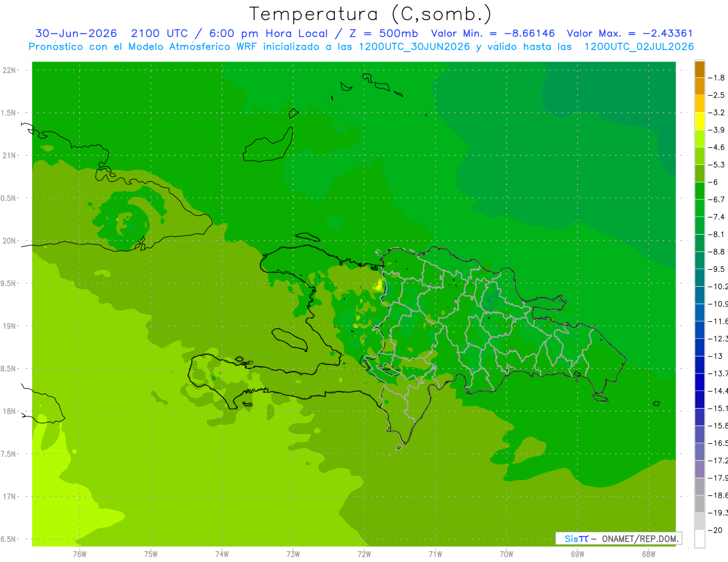Click the "21N" latitude axis label
The height and width of the screenshot is (562, 728).
tap(9, 156)
